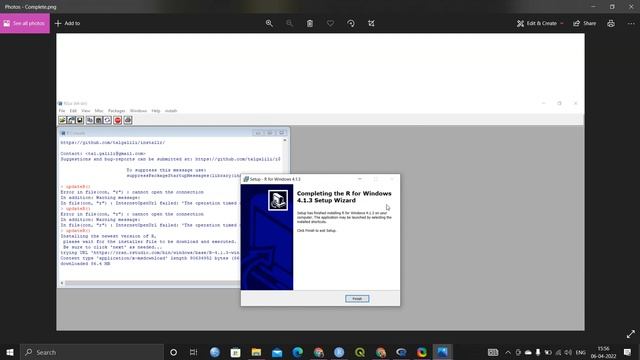Rotate the photo

tap(351, 23)
